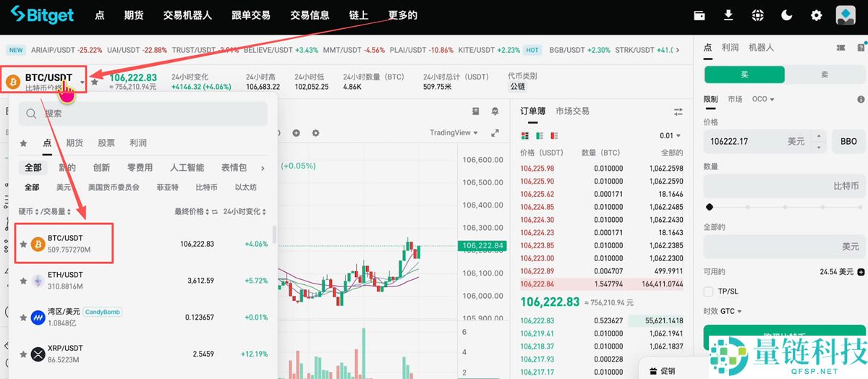868x379 pixels.
Task: Switch to 机器人 tab in order panel
Action: click(x=761, y=48)
